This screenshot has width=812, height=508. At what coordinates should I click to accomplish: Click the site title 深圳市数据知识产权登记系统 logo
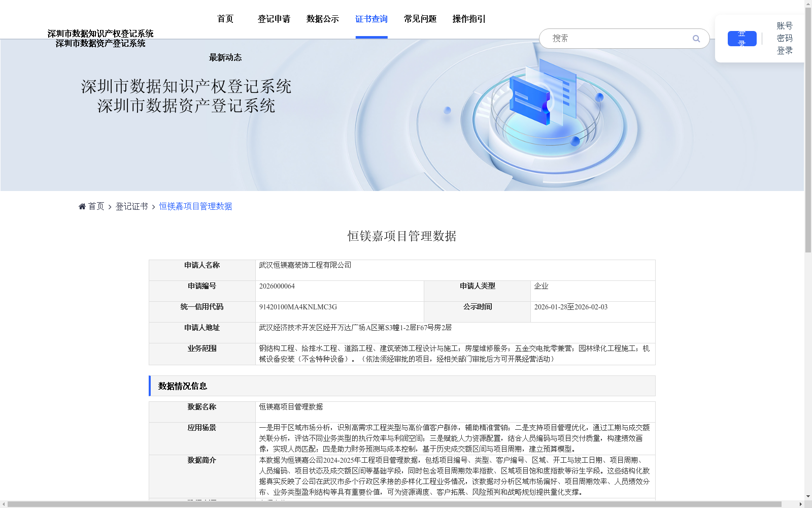(x=100, y=34)
